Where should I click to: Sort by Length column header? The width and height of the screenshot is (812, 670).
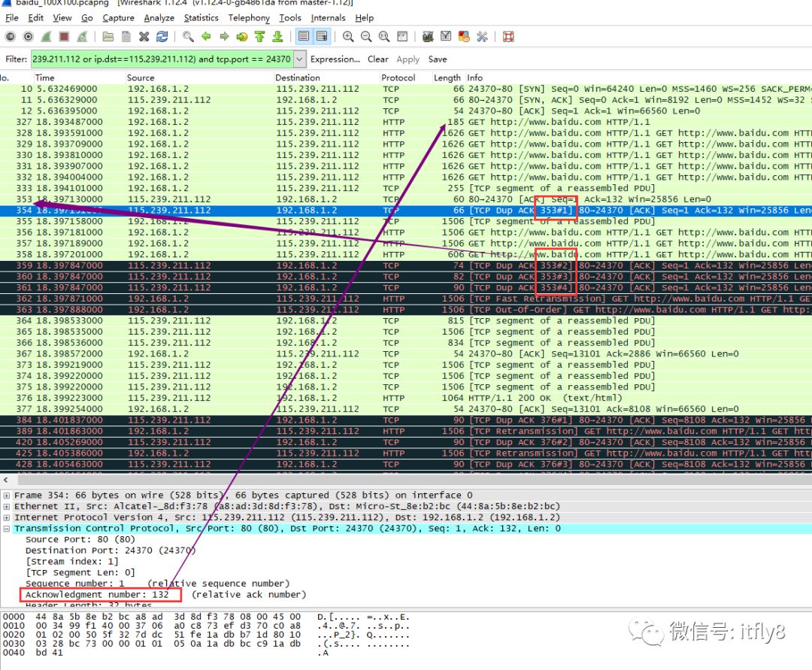[448, 77]
